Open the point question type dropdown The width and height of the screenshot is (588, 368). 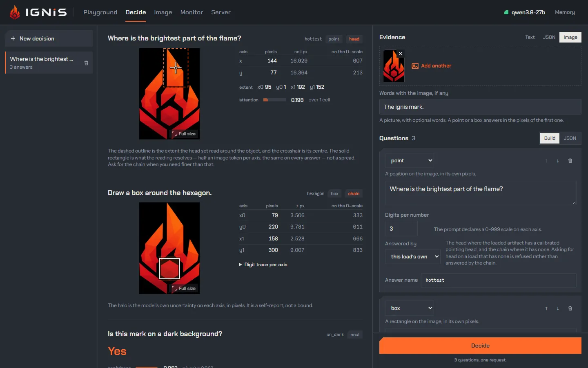point(410,161)
